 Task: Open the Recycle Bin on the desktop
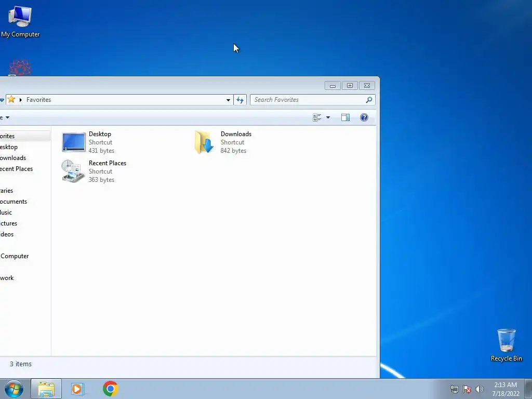tap(506, 345)
